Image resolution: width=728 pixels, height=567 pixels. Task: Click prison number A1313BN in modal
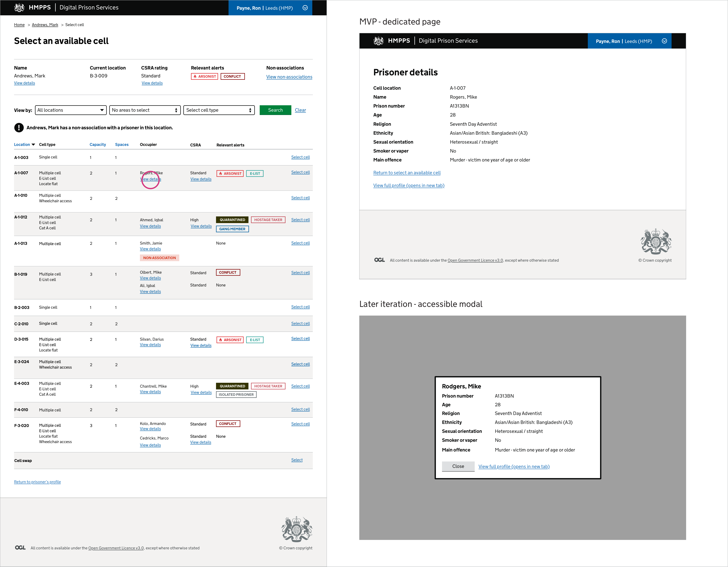tap(504, 396)
